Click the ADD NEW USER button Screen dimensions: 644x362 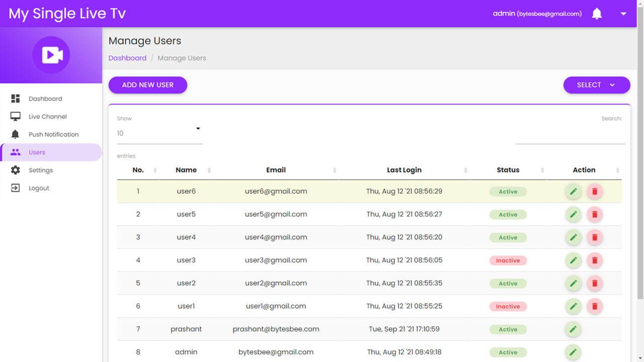coord(147,85)
